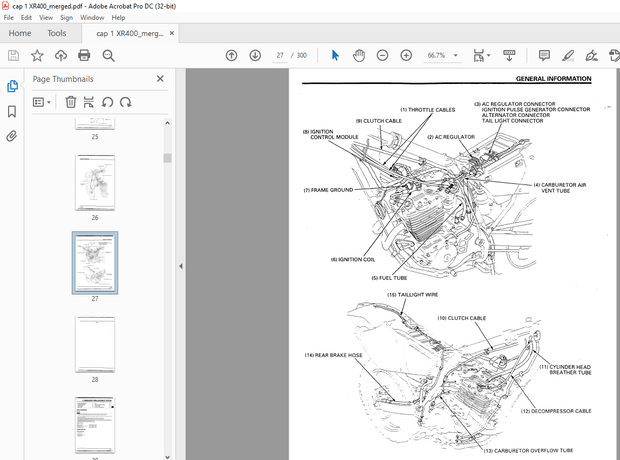Open the thumbnails options dropdown menu
The height and width of the screenshot is (460, 620).
pyautogui.click(x=42, y=102)
